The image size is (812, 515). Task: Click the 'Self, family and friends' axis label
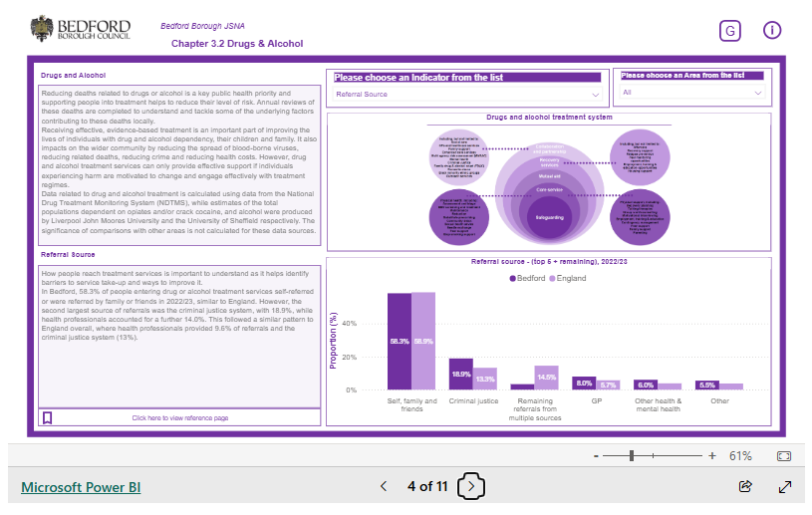(x=411, y=404)
